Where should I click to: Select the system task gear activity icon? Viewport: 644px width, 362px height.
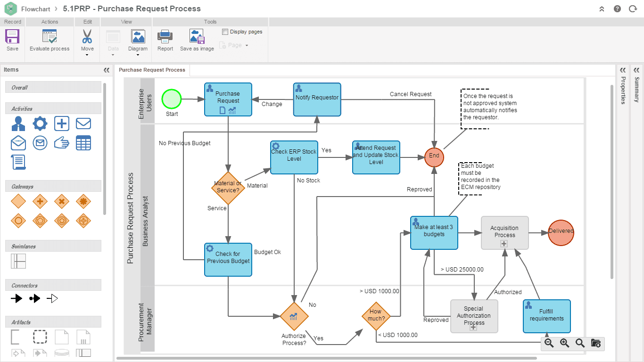(x=40, y=124)
